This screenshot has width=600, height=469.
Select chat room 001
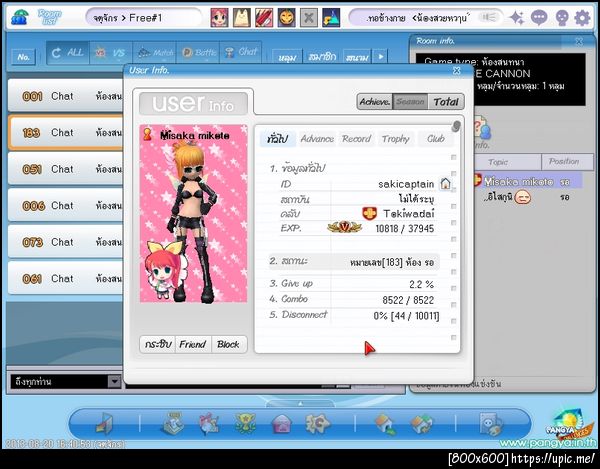(x=65, y=96)
